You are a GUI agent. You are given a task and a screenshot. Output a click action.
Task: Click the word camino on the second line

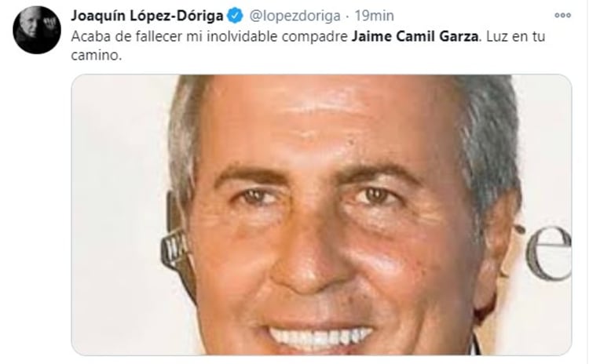coord(96,56)
